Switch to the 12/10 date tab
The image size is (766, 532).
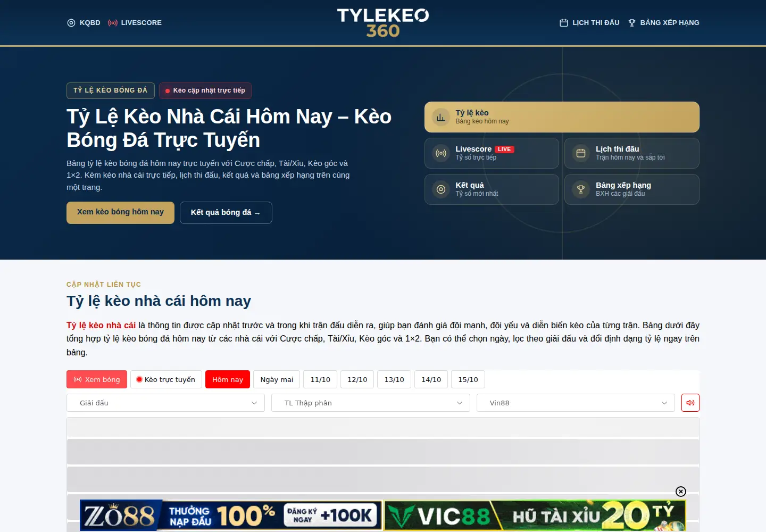point(357,379)
